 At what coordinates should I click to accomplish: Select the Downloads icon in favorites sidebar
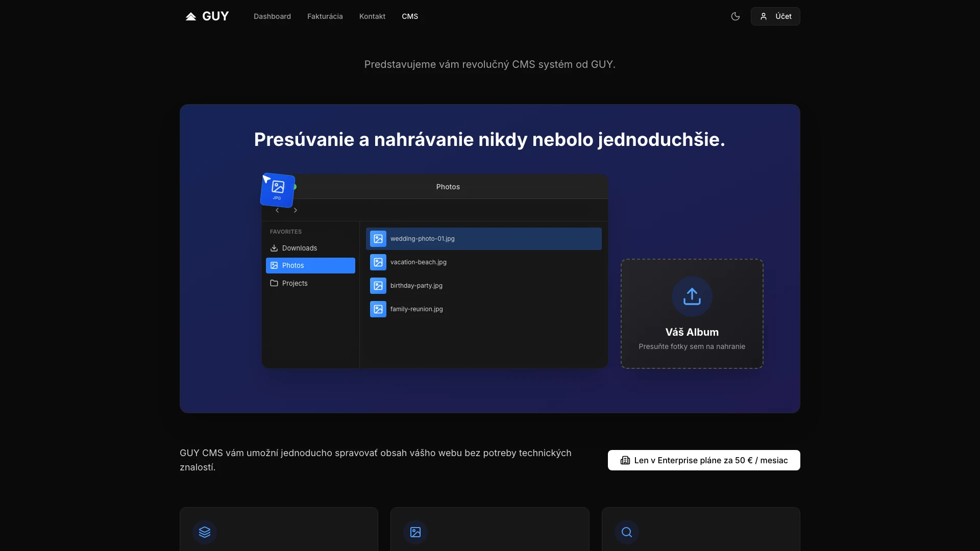click(x=274, y=248)
